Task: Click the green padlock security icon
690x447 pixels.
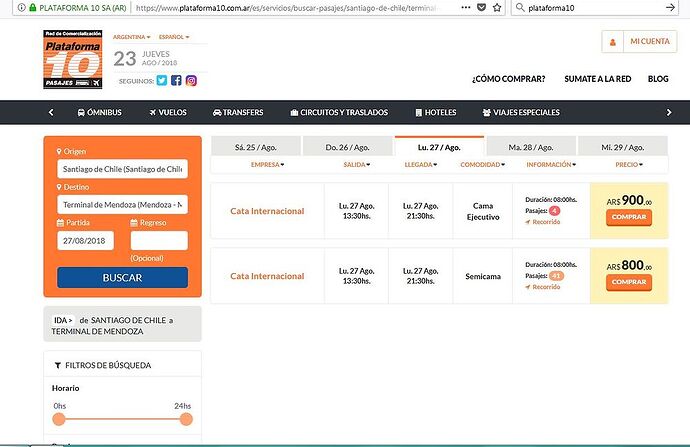Action: [x=33, y=7]
